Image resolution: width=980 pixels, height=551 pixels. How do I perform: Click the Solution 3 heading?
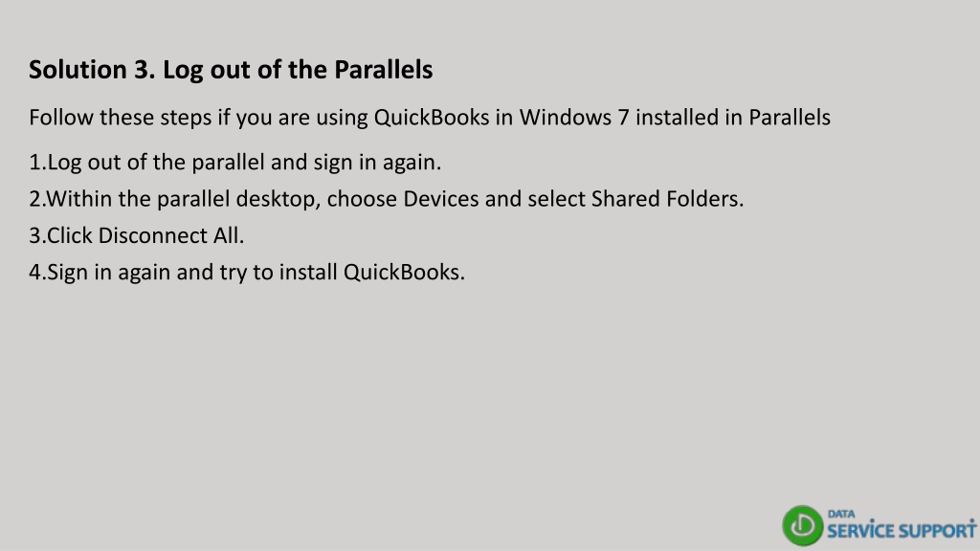pyautogui.click(x=231, y=70)
